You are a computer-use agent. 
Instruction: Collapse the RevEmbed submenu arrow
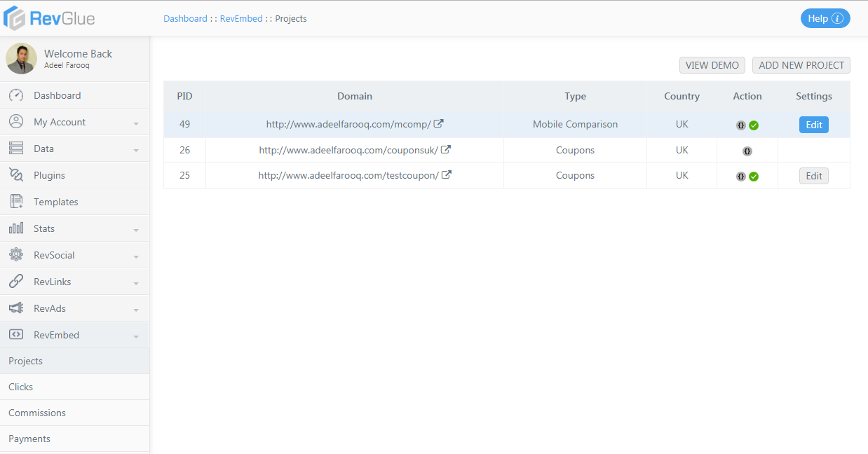pos(135,336)
